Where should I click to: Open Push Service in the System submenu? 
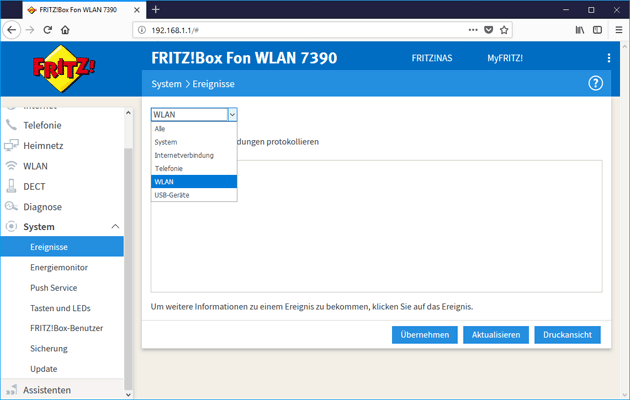coord(53,288)
